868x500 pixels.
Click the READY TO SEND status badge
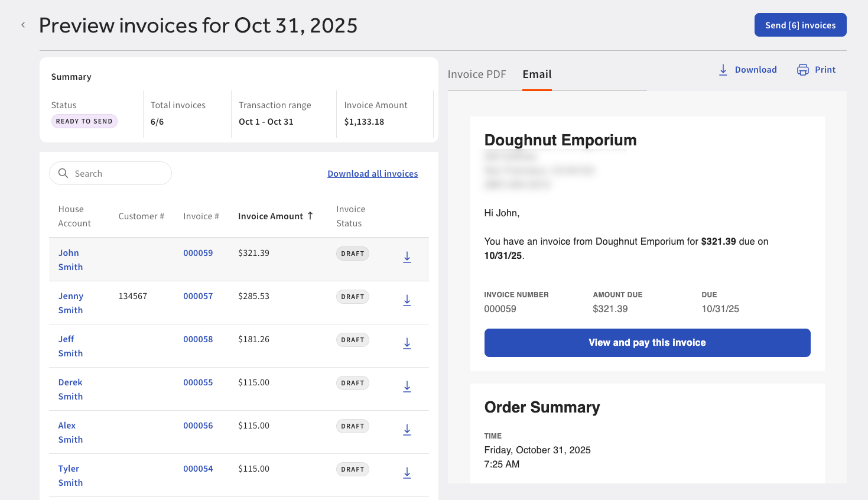click(x=84, y=121)
